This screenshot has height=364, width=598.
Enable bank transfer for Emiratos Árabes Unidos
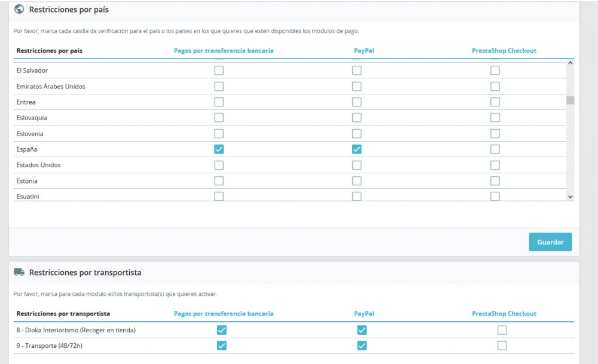[219, 87]
